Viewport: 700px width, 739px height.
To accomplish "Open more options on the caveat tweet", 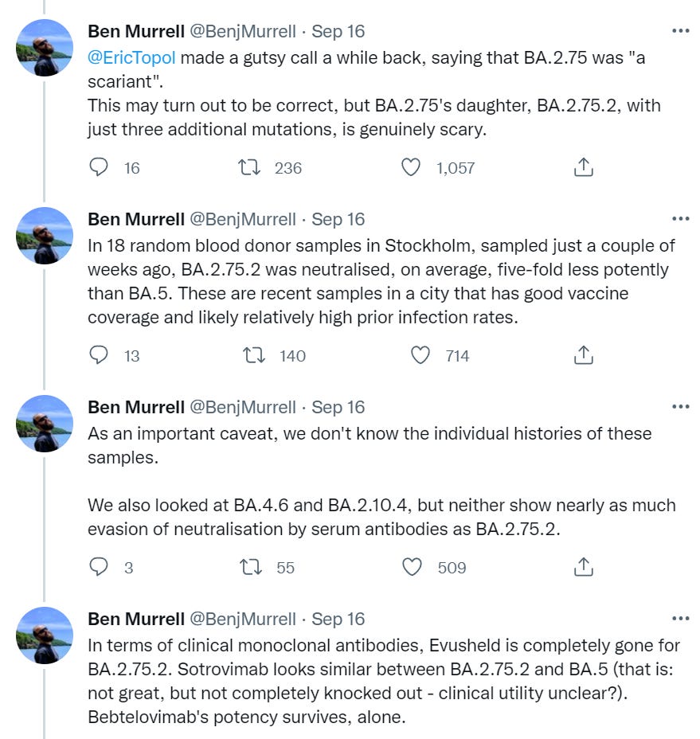I will tap(681, 407).
